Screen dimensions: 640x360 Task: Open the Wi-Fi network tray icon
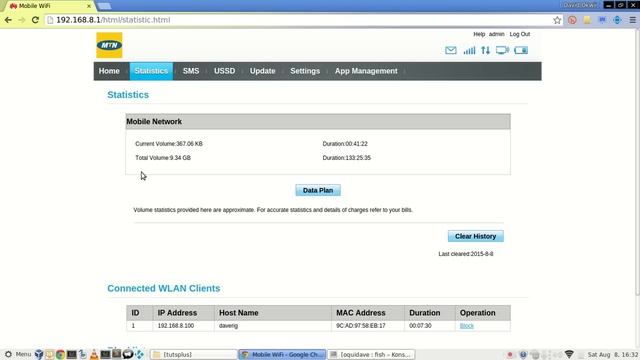569,354
